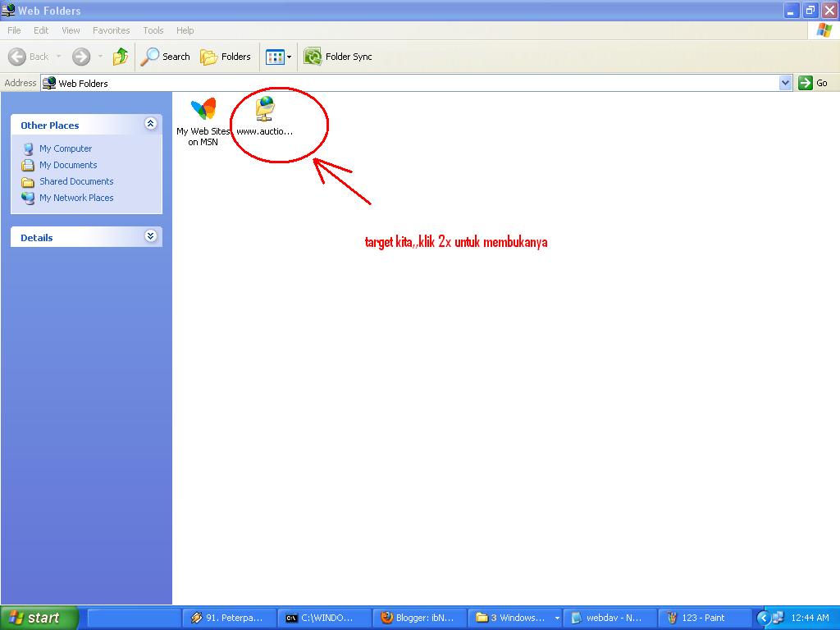The height and width of the screenshot is (630, 840).
Task: Open the 3 Windows... taskbar group
Action: pos(515,618)
